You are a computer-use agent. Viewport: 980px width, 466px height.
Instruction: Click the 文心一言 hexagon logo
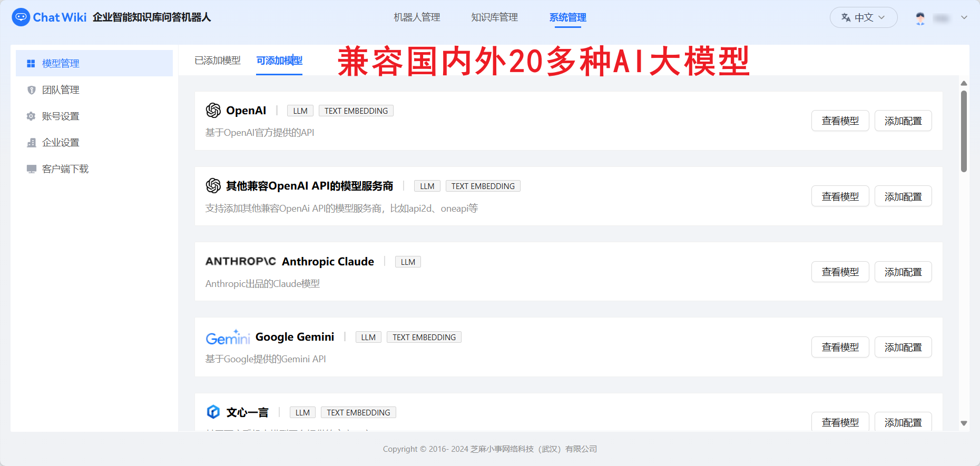pyautogui.click(x=213, y=412)
